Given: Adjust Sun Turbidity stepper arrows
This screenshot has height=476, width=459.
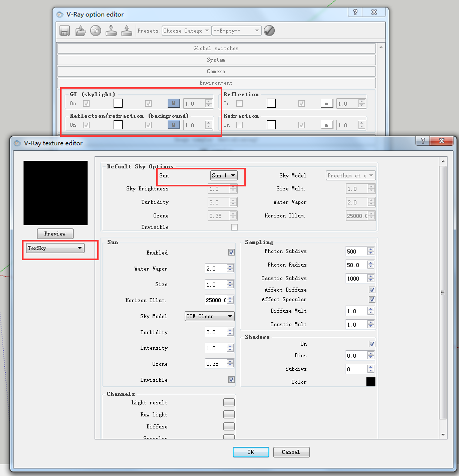Looking at the screenshot, I should pyautogui.click(x=230, y=332).
